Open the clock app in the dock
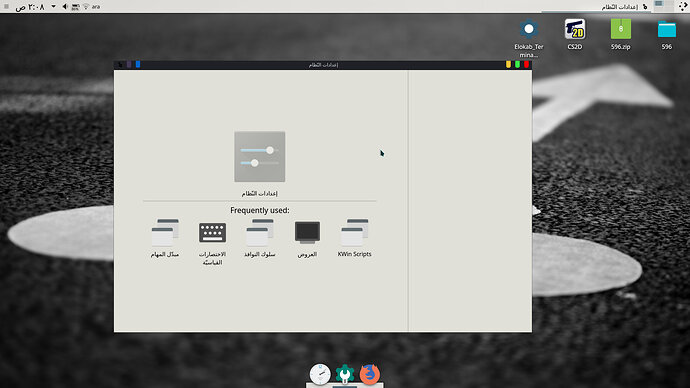Screen dimensions: 690x388 click(x=320, y=374)
